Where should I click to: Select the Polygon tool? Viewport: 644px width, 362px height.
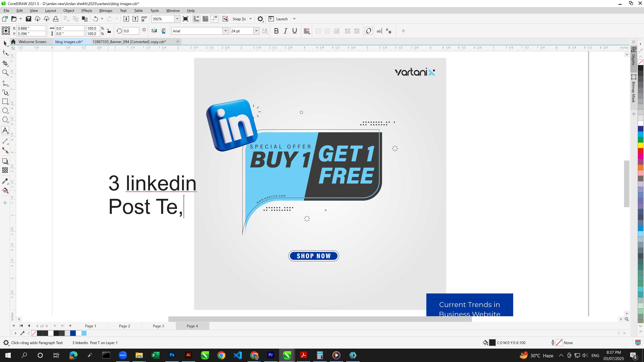tap(5, 120)
